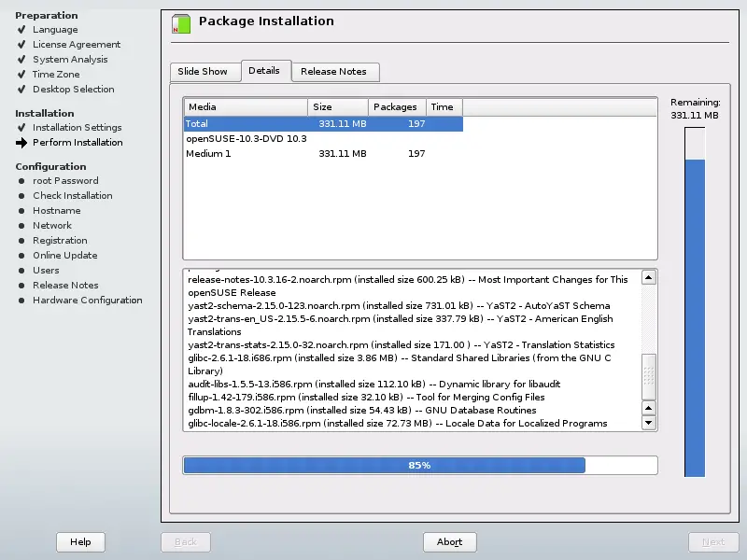This screenshot has height=560, width=747.
Task: Click the bullet beside Hostname
Action: click(x=21, y=211)
